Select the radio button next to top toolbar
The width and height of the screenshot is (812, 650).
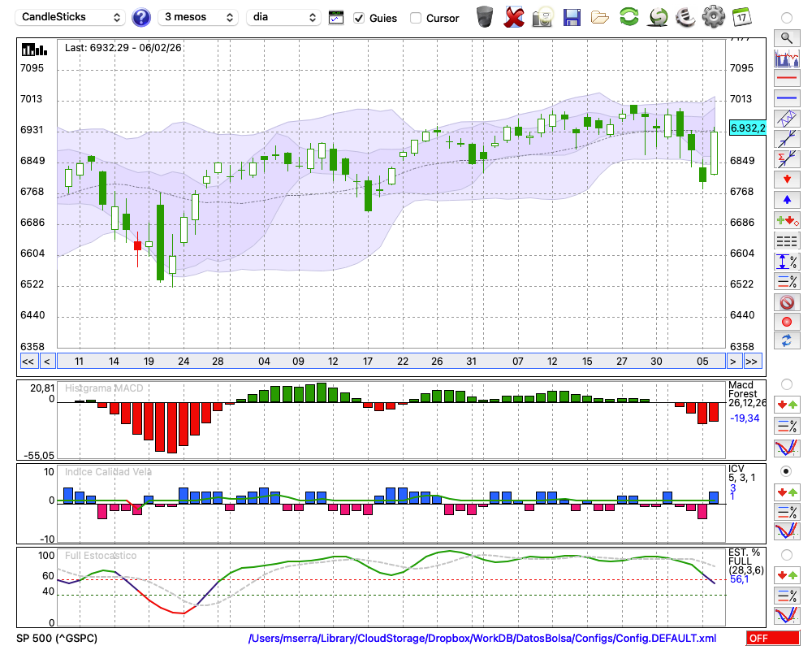pos(787,18)
